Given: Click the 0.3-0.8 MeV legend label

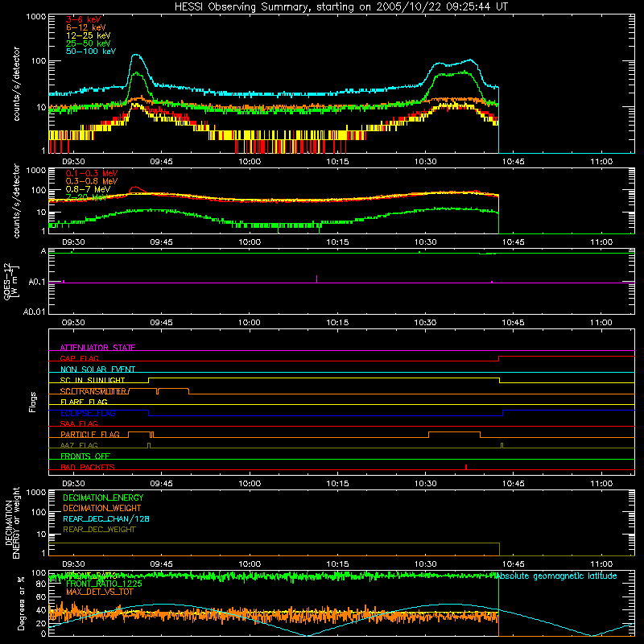Looking at the screenshot, I should pos(92,181).
